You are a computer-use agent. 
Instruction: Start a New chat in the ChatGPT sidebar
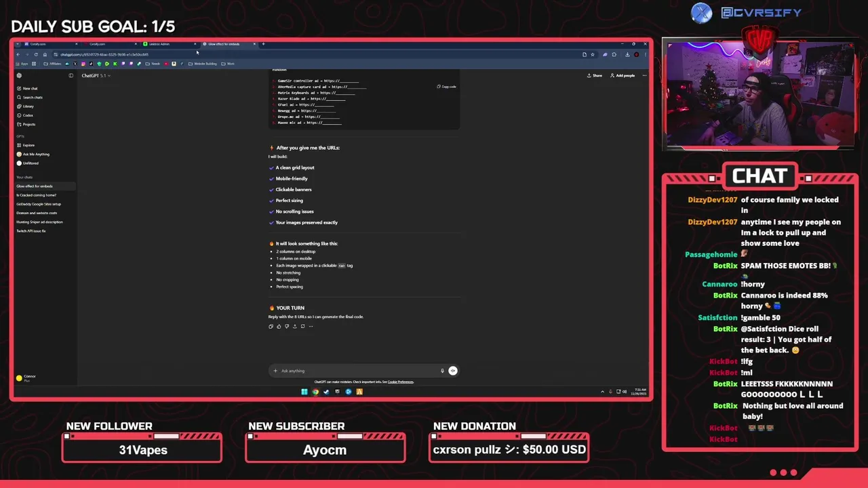pos(27,88)
